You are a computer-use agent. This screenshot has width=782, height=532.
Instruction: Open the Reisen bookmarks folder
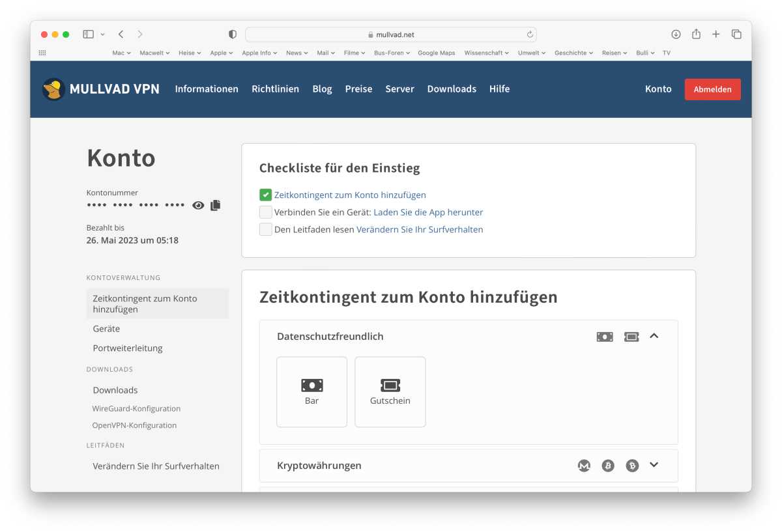click(615, 53)
